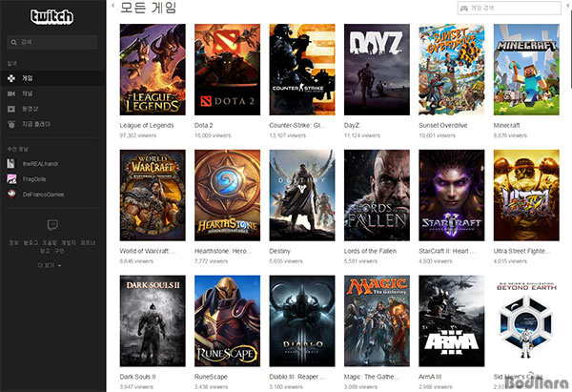Viewport: 572px width, 392px height.
Task: Click viewers count under Destiny
Action: click(x=286, y=261)
